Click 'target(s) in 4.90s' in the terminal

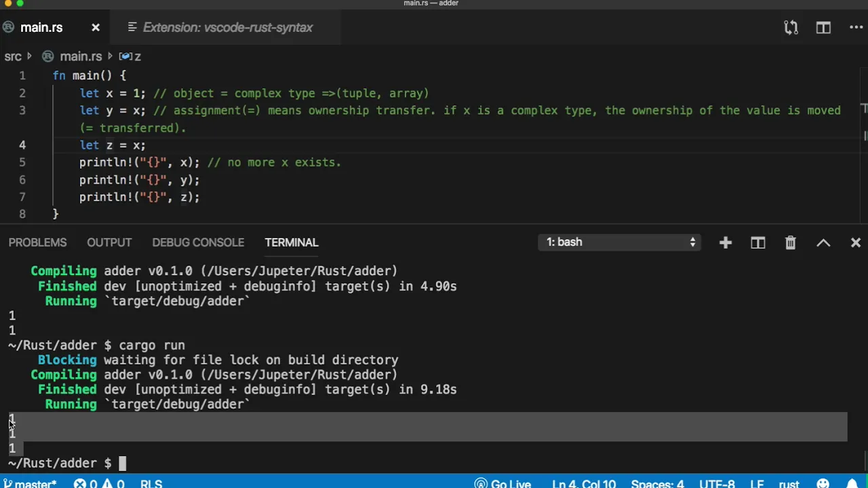(391, 287)
